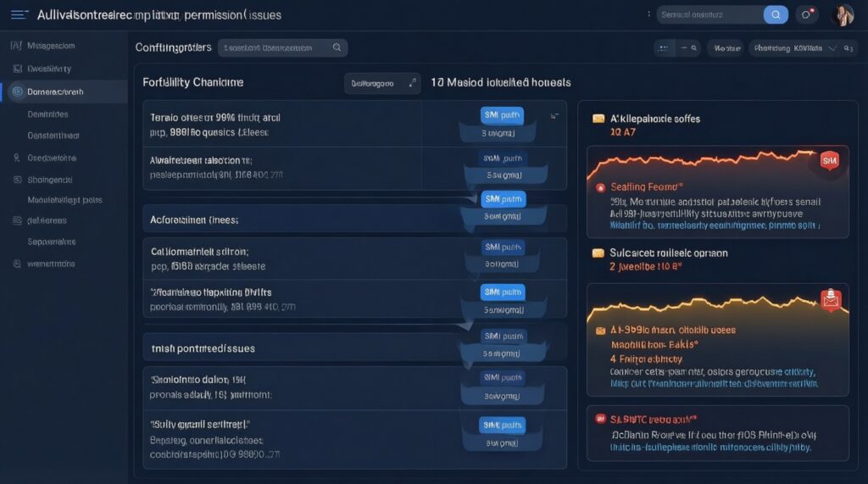Click the 10 Masiod iotuelted honesls heading
This screenshot has height=484, width=868.
pyautogui.click(x=500, y=82)
